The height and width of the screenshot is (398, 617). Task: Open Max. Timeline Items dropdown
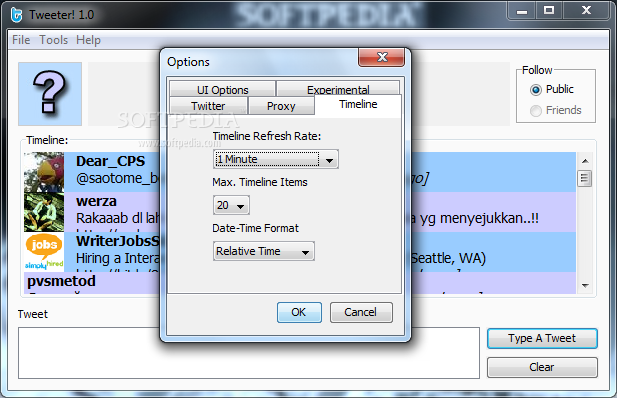coord(231,205)
